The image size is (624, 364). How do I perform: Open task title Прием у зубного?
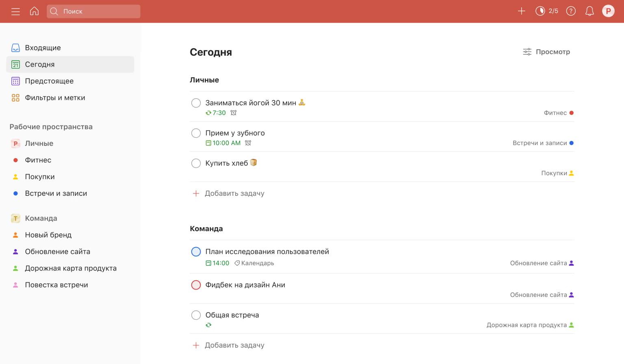(235, 133)
